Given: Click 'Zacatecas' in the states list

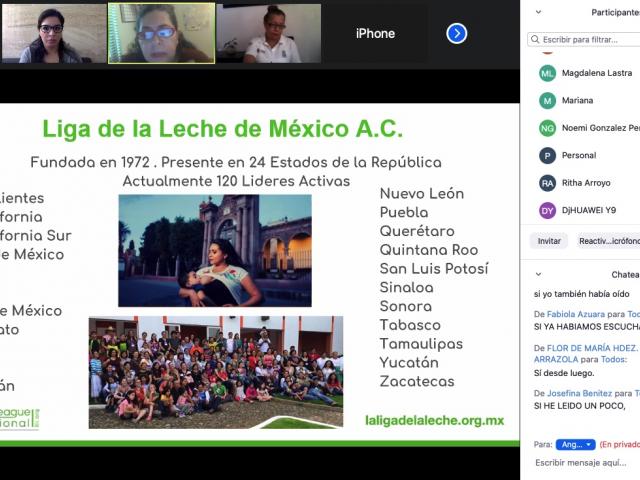Looking at the screenshot, I should (x=417, y=381).
